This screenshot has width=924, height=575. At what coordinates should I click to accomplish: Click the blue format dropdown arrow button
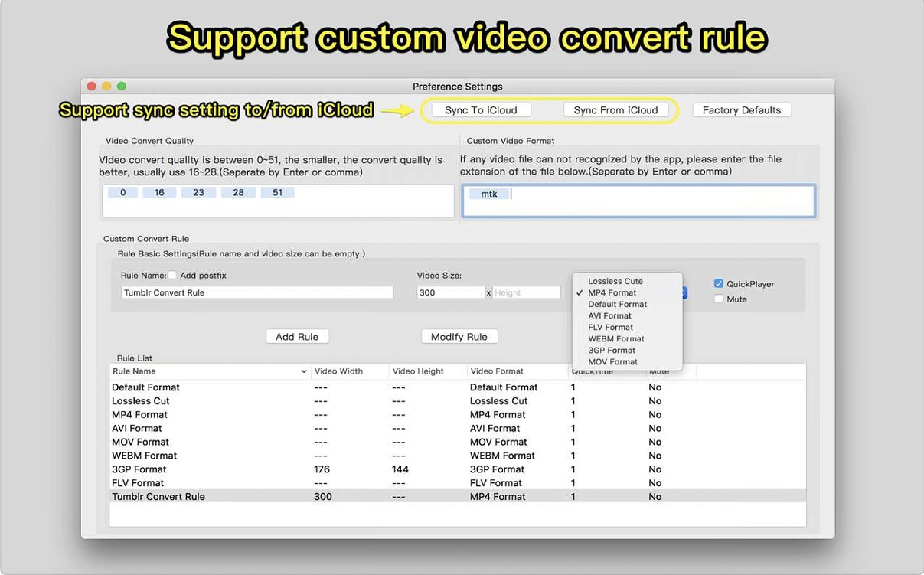click(684, 292)
